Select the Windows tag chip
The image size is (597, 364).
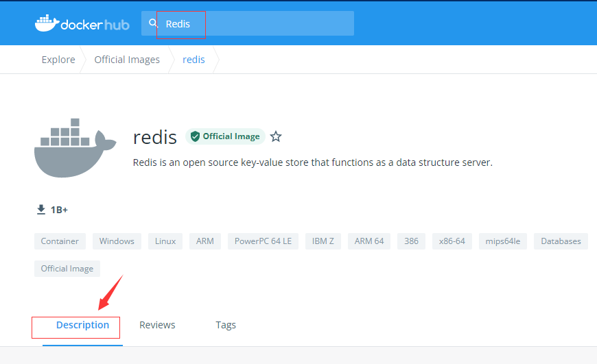(117, 241)
